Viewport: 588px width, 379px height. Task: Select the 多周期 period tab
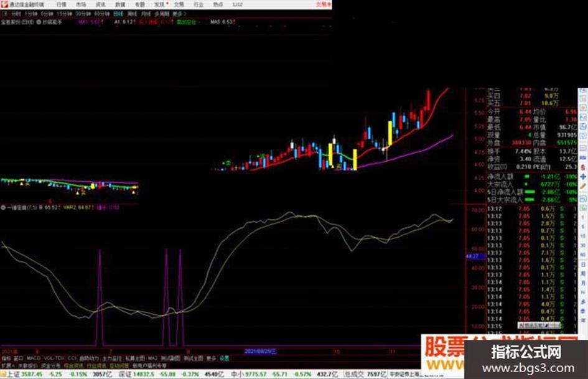tap(162, 14)
